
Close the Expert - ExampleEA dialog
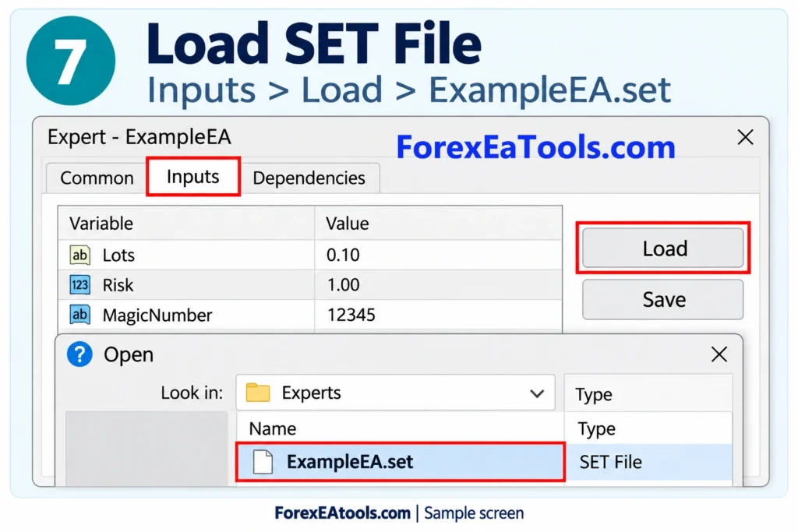tap(745, 137)
